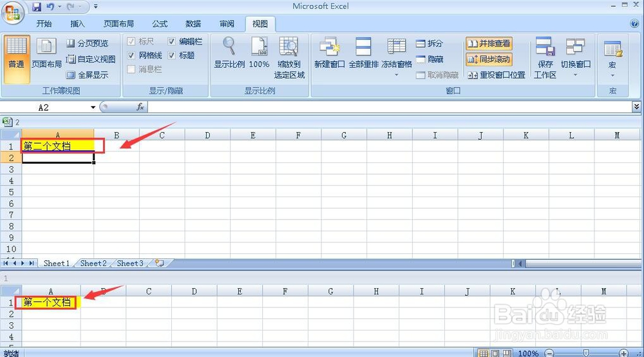
Task: Switch to Normal (普通) view
Action: pyautogui.click(x=17, y=59)
